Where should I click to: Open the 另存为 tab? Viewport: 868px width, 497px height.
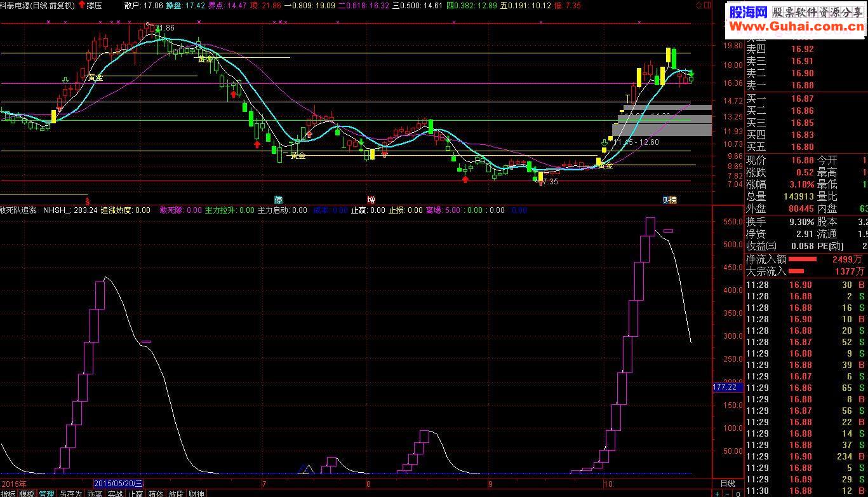pos(70,493)
